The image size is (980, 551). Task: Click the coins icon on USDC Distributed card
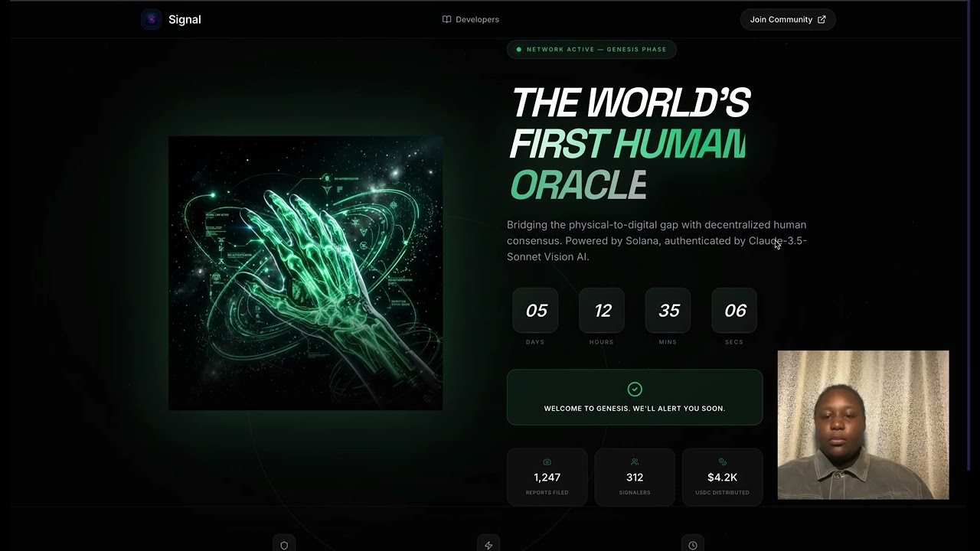pyautogui.click(x=722, y=462)
